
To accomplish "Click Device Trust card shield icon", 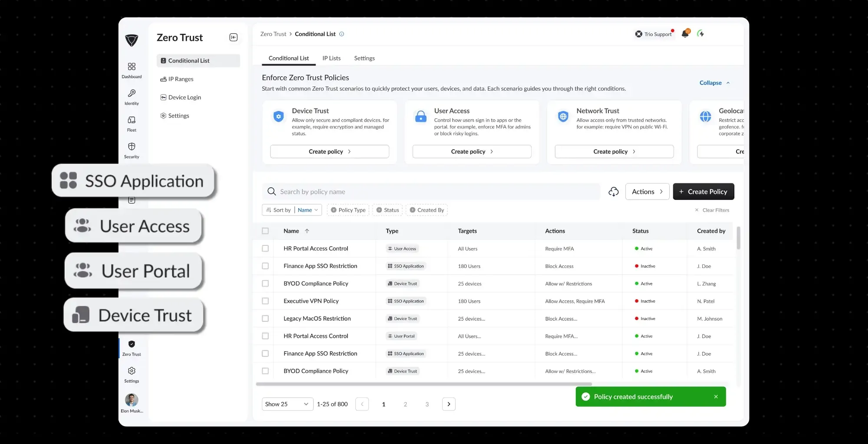I will pyautogui.click(x=279, y=116).
